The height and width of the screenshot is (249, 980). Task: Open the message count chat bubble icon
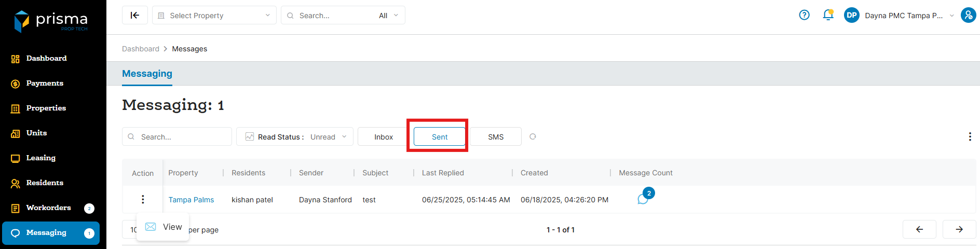click(x=643, y=199)
